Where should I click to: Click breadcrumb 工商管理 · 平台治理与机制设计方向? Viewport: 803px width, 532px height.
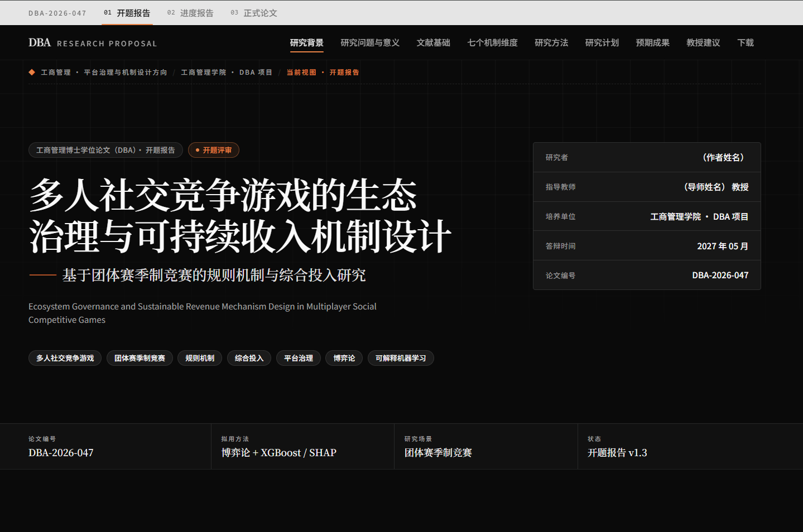[x=104, y=72]
